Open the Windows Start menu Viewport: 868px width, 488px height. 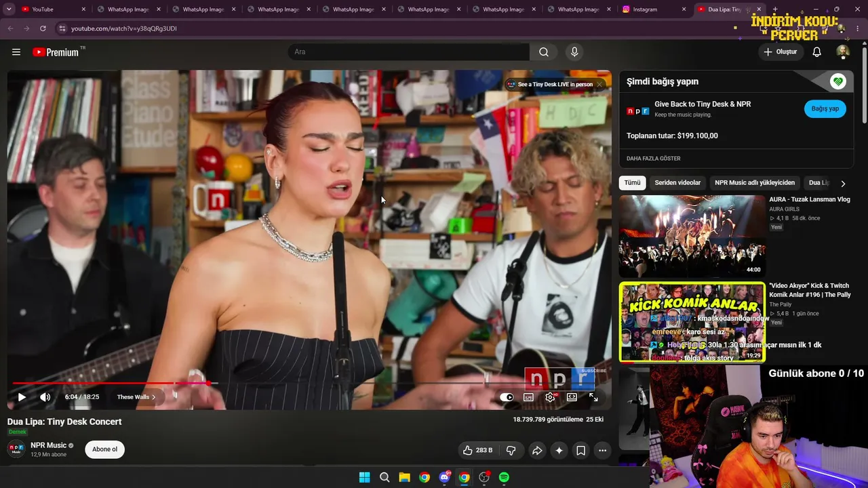(364, 477)
